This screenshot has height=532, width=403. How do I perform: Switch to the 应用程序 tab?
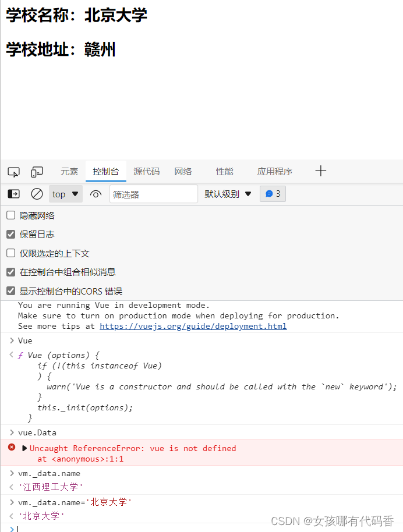tap(274, 172)
